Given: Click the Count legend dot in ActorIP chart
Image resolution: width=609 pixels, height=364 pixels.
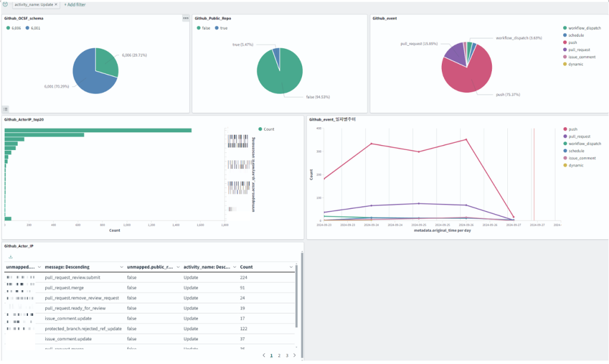Looking at the screenshot, I should click(260, 129).
